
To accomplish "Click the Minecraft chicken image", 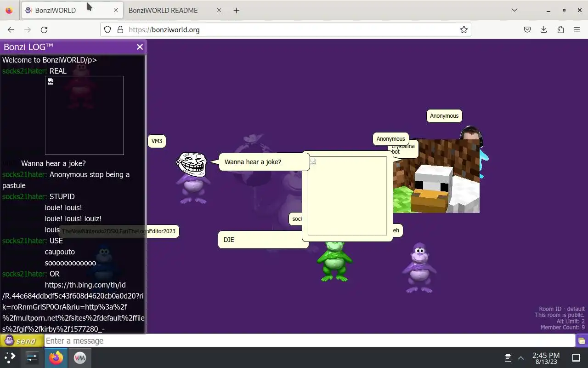I will click(436, 177).
